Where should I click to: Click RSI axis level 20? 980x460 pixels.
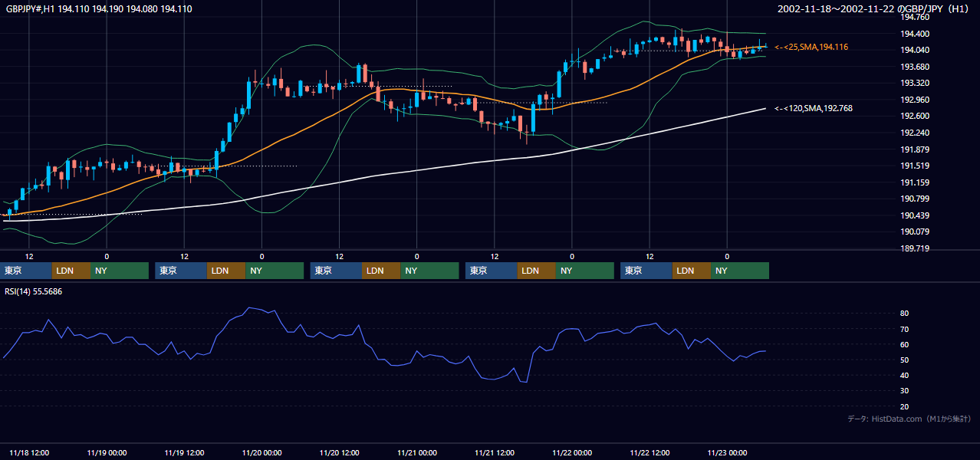(905, 406)
